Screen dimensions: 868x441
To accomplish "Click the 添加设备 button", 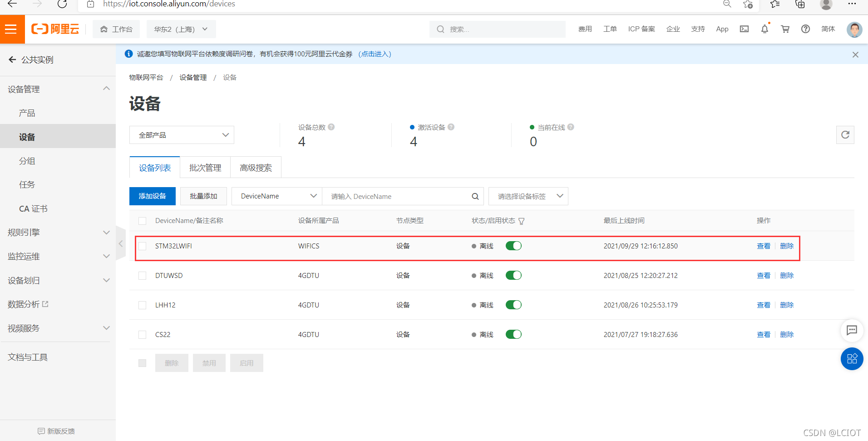I will 153,196.
